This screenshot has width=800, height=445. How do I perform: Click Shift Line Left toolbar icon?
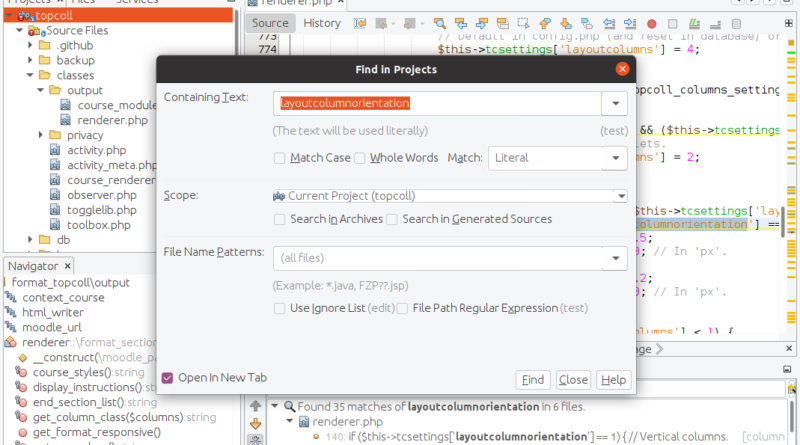[x=609, y=23]
